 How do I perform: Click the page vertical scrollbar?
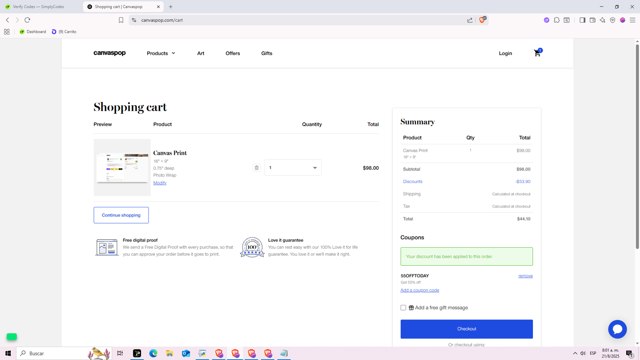tap(637, 147)
